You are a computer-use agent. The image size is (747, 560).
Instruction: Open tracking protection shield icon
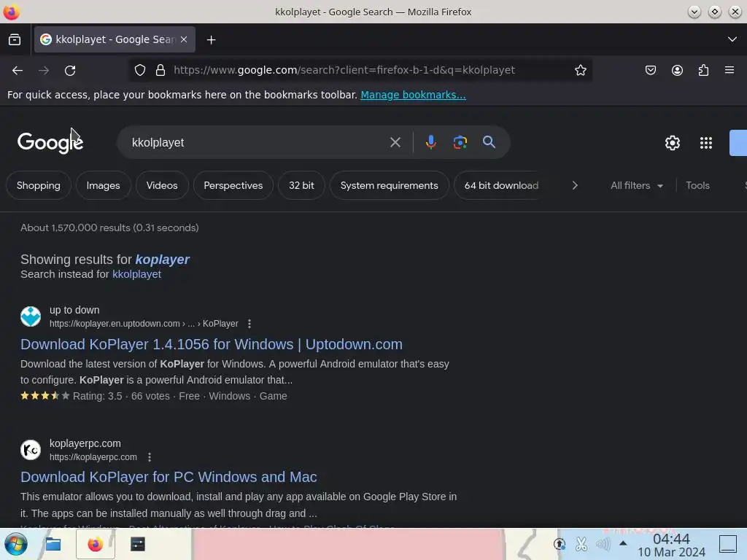click(140, 71)
